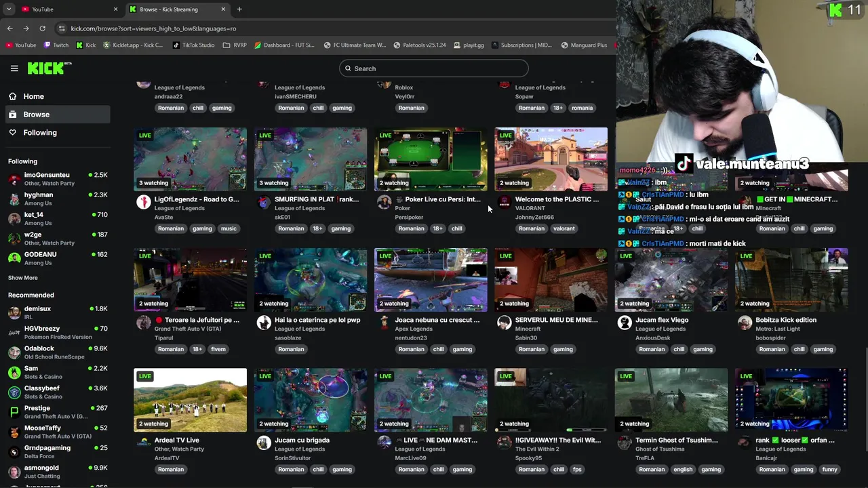The width and height of the screenshot is (868, 488).
Task: Click streamer avatar beside SMURFING IN PLAT stream
Action: (264, 202)
